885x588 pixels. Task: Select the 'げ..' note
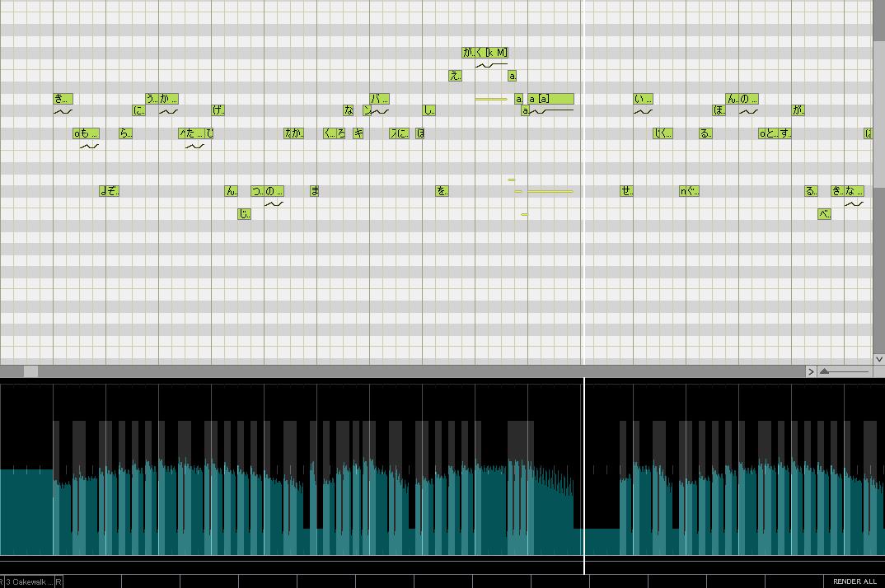(x=218, y=110)
